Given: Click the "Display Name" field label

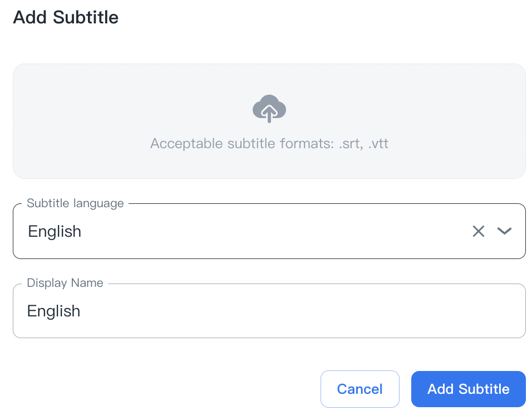Looking at the screenshot, I should pyautogui.click(x=65, y=283).
